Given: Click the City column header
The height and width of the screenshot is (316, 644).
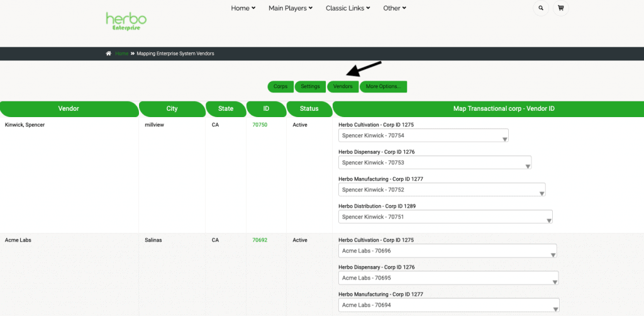Looking at the screenshot, I should (x=172, y=109).
